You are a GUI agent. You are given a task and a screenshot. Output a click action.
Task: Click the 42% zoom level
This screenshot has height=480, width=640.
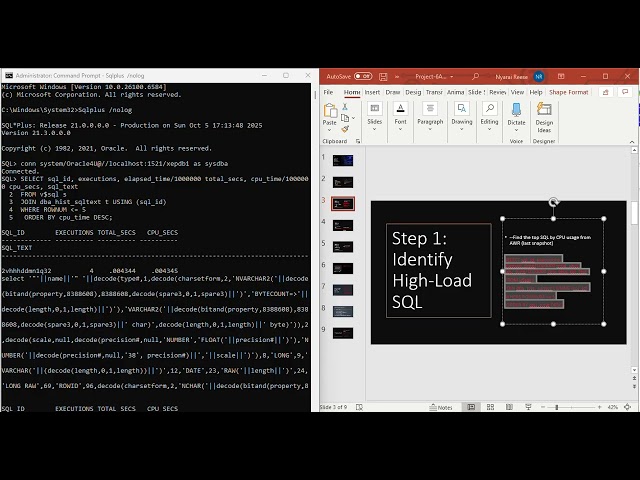point(612,407)
